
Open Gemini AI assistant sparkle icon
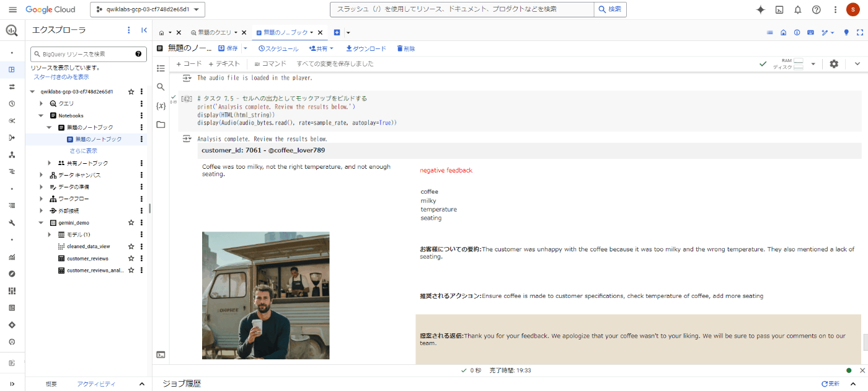pyautogui.click(x=761, y=9)
